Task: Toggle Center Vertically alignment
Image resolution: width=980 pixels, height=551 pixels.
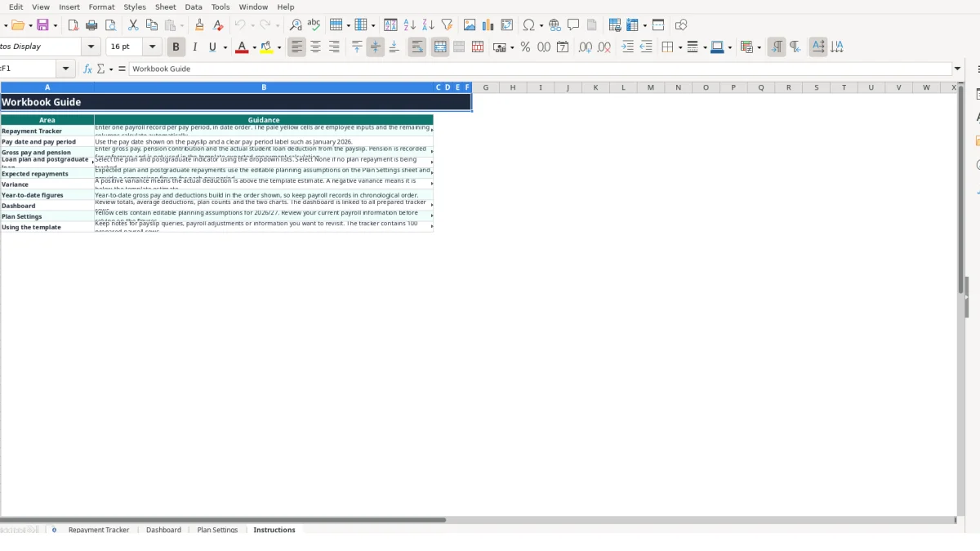Action: (376, 47)
